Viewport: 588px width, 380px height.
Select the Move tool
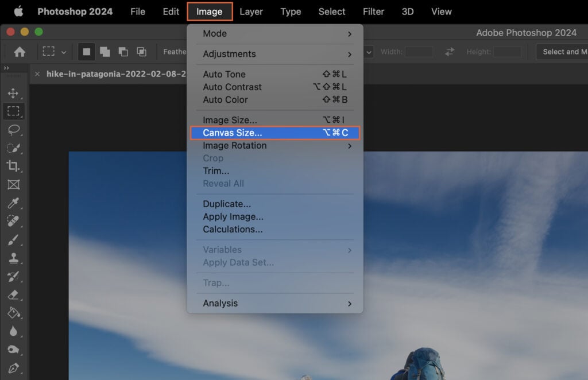pos(14,92)
